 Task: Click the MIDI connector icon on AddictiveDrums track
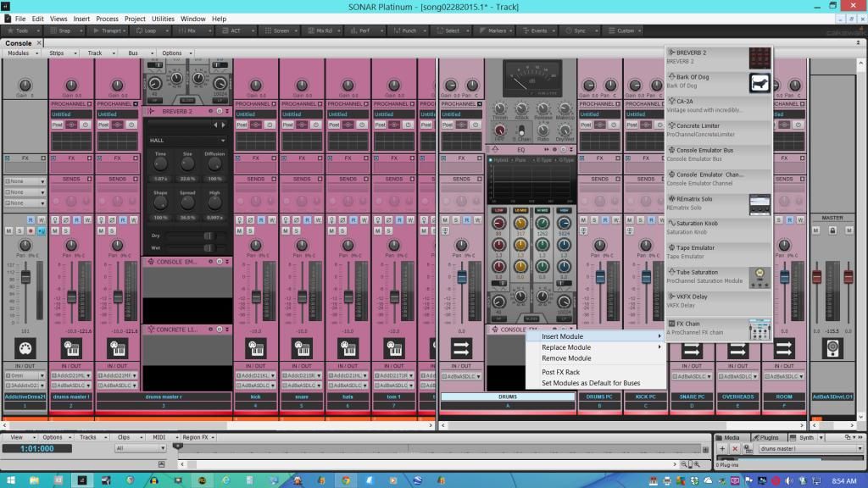(25, 348)
